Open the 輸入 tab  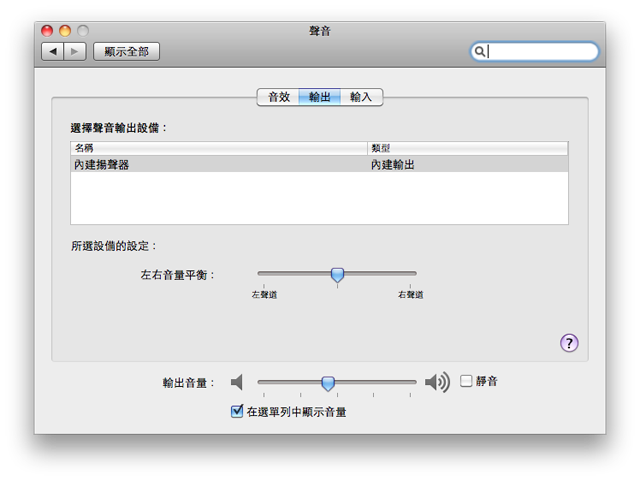click(361, 97)
